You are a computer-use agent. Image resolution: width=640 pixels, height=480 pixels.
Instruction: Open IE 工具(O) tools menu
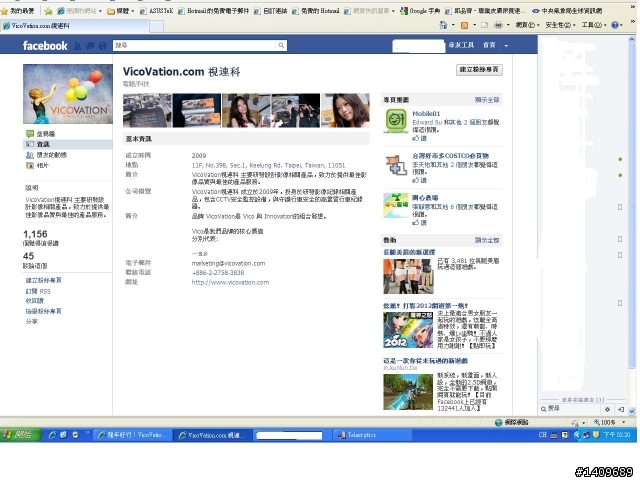593,25
